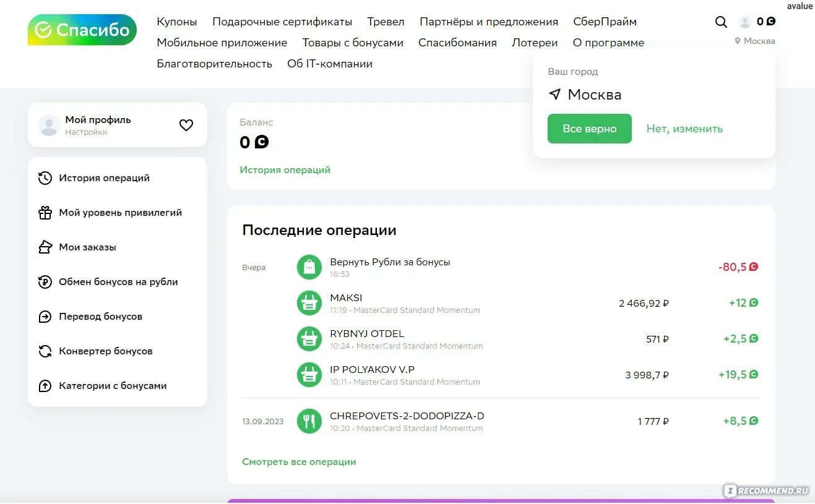Click Нет, изменить to change city

click(684, 129)
